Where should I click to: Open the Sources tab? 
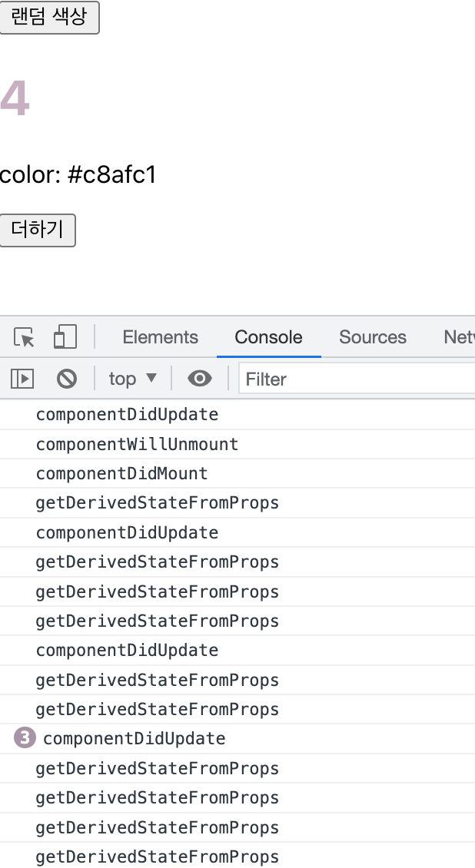click(x=373, y=336)
